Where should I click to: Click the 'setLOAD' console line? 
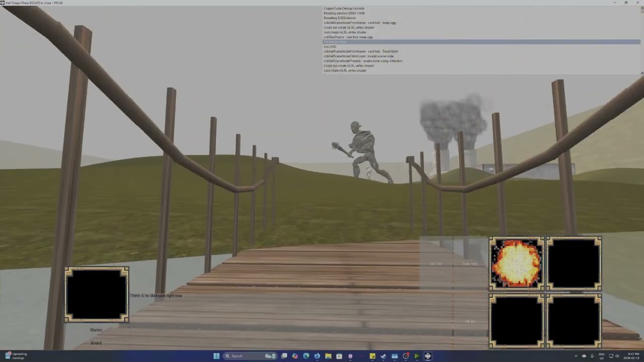(330, 47)
